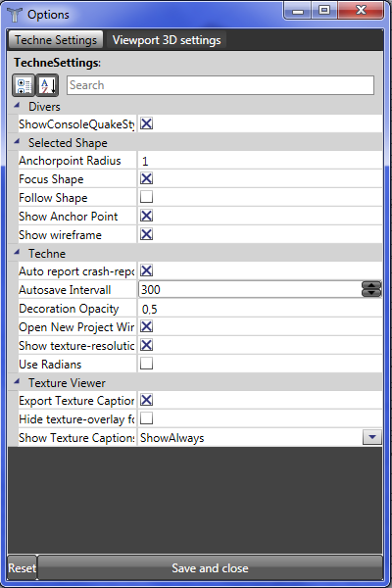Switch to Viewport 3D settings tab

pyautogui.click(x=167, y=40)
